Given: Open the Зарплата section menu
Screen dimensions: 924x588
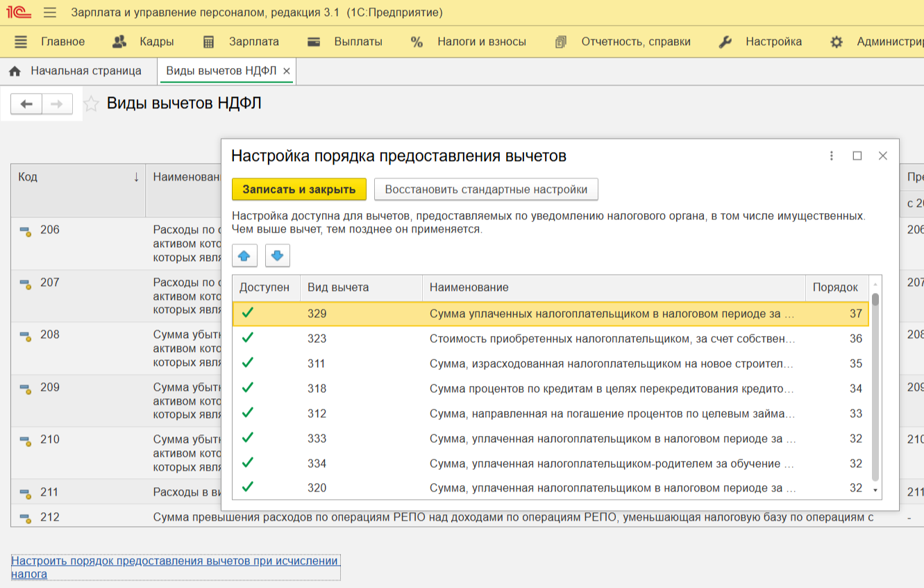Looking at the screenshot, I should [x=240, y=42].
